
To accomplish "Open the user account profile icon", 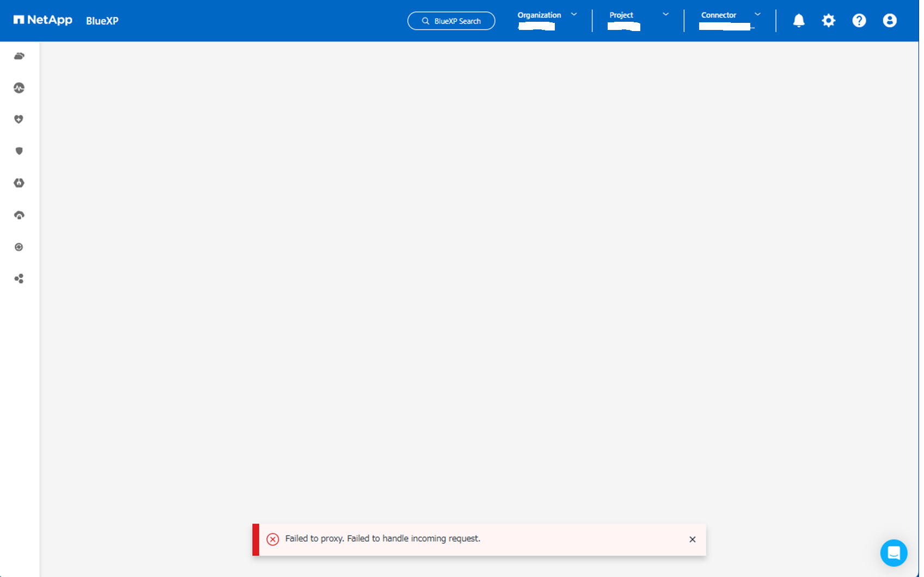I will point(889,21).
